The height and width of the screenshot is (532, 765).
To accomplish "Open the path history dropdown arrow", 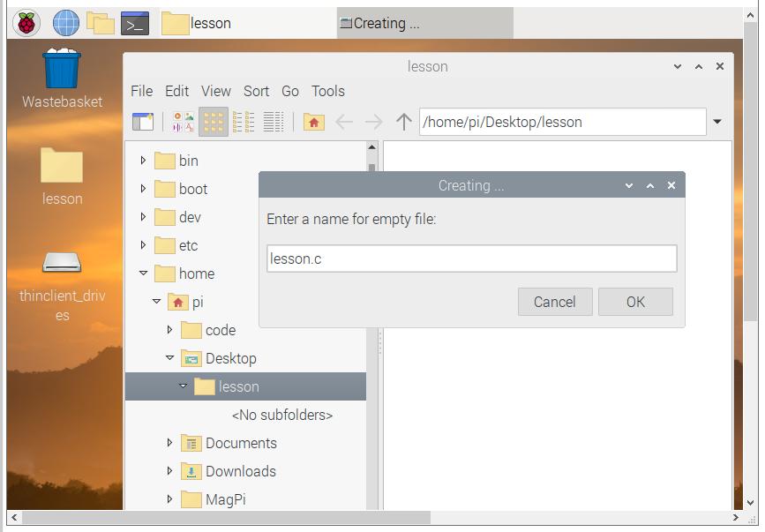I will 717,122.
